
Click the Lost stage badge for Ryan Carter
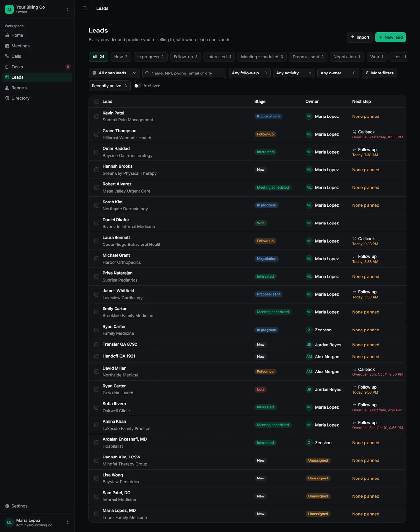point(260,390)
